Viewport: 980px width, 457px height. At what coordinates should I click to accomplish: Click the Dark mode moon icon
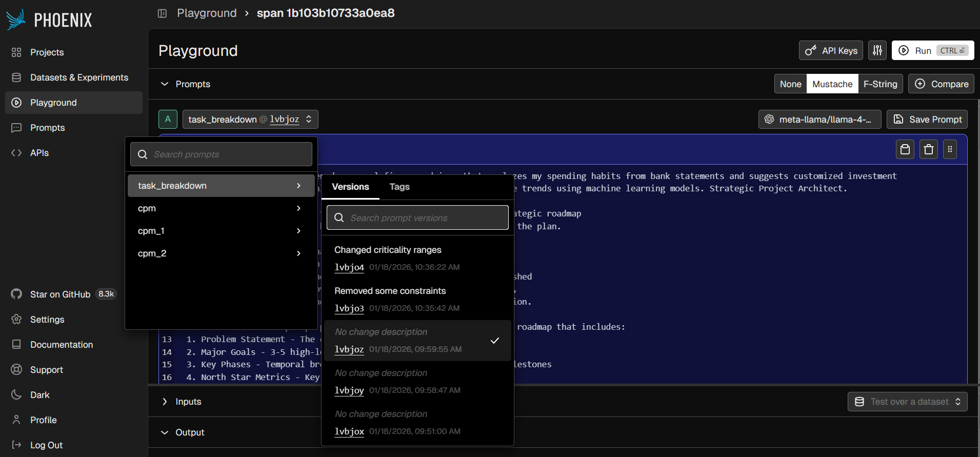click(16, 394)
